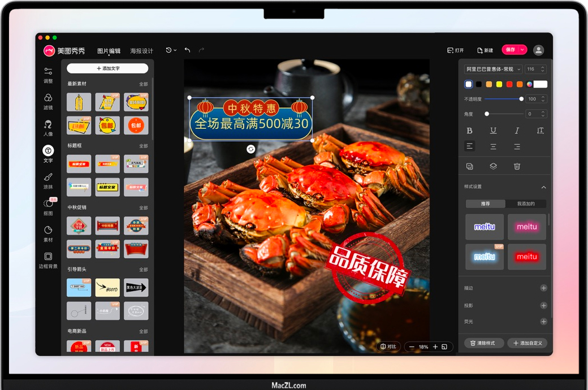Click the 打开 (Open) file button
588x390 pixels.
(x=455, y=50)
